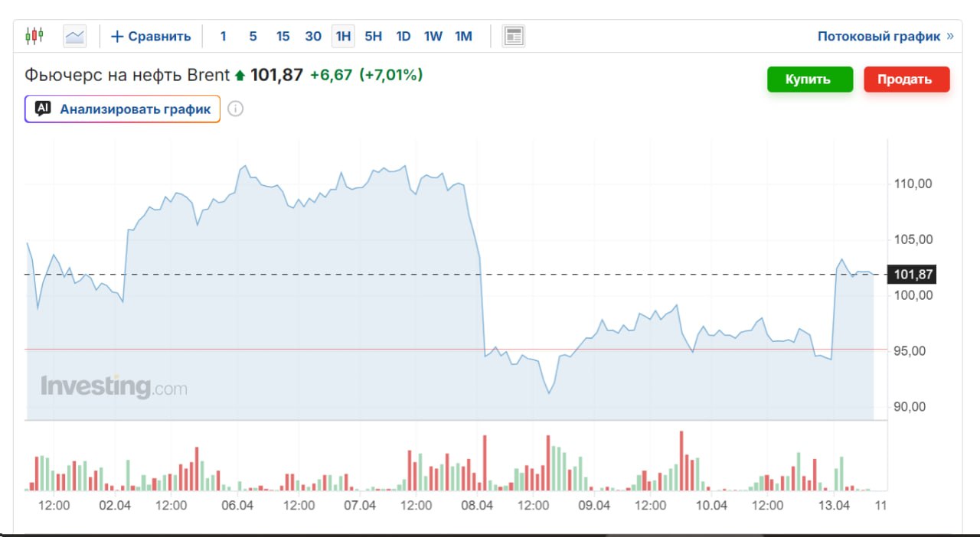The image size is (980, 537).
Task: Choose the 1W timeframe
Action: [x=433, y=36]
